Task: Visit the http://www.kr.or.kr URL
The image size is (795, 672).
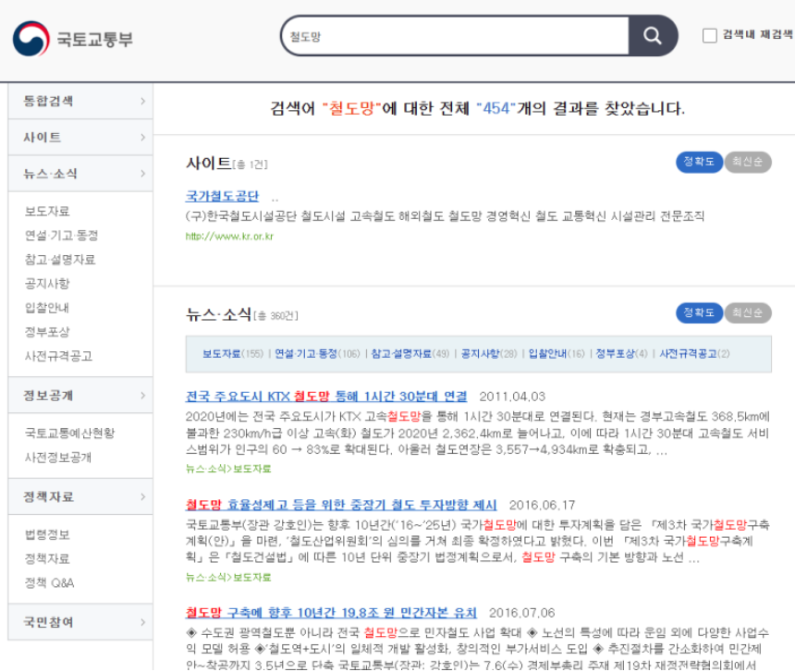Action: coord(229,237)
